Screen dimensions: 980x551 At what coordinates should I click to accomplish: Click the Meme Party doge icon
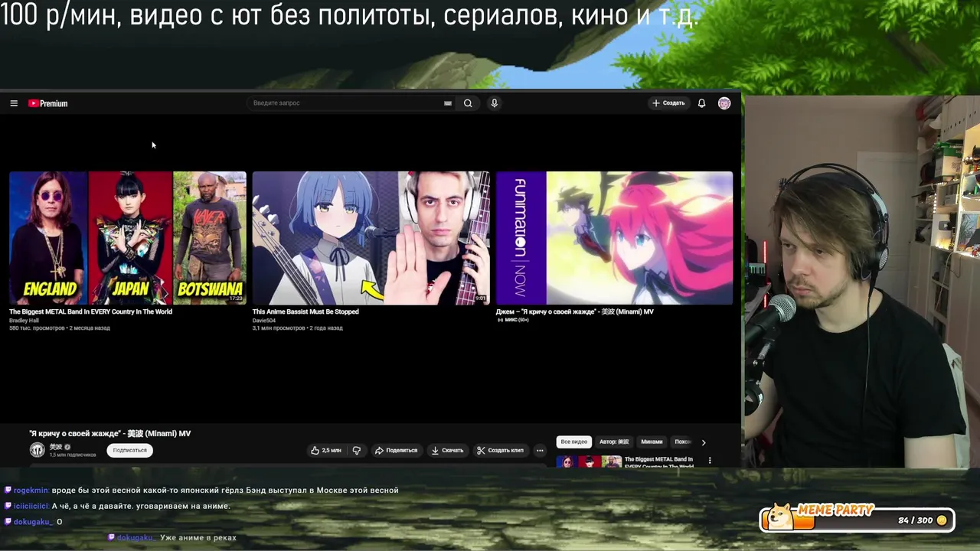coord(780,517)
